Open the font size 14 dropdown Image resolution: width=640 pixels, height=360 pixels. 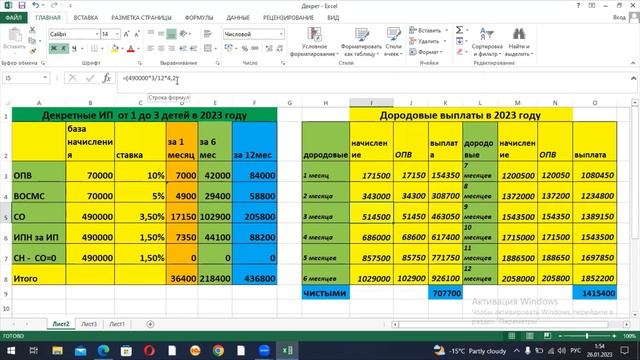click(117, 34)
